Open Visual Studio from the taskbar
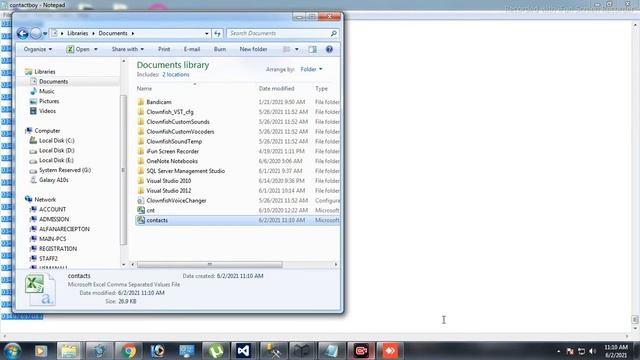Image resolution: width=640 pixels, height=360 pixels. pos(243,351)
